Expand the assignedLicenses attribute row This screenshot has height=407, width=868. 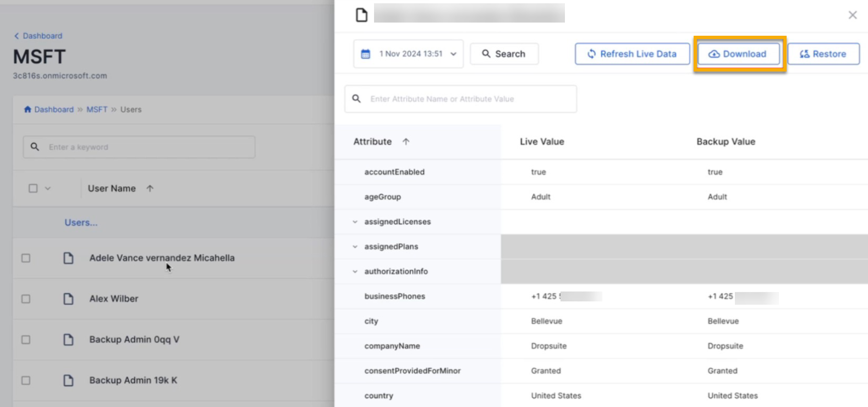[x=355, y=222]
